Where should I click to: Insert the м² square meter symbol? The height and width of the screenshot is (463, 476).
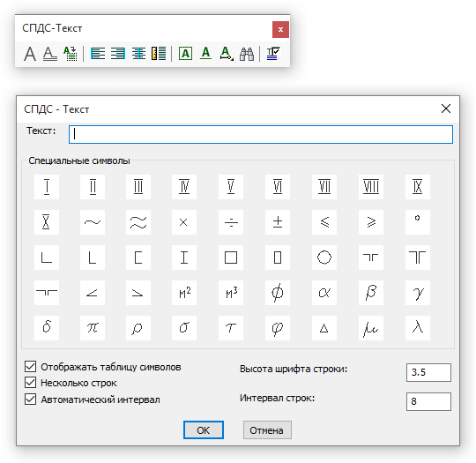tap(184, 293)
